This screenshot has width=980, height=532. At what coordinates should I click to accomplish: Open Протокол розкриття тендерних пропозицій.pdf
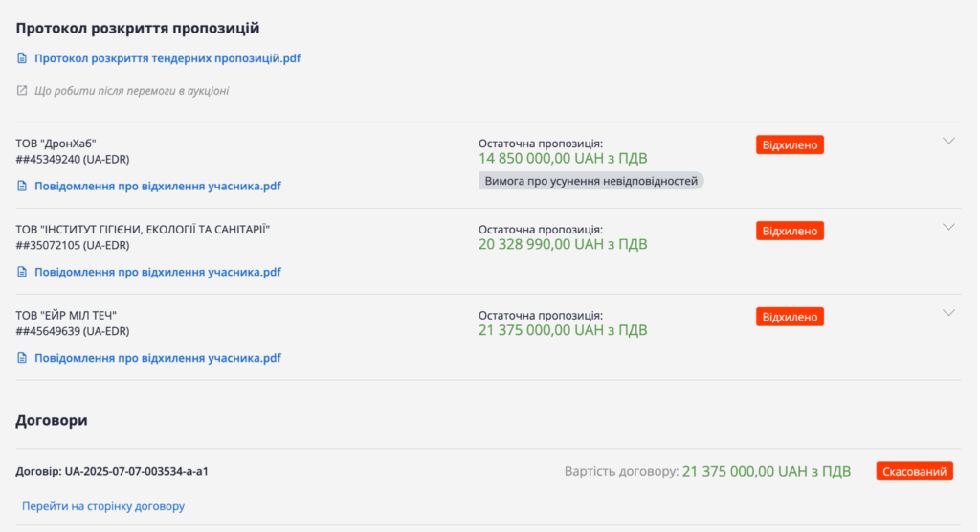coord(167,58)
